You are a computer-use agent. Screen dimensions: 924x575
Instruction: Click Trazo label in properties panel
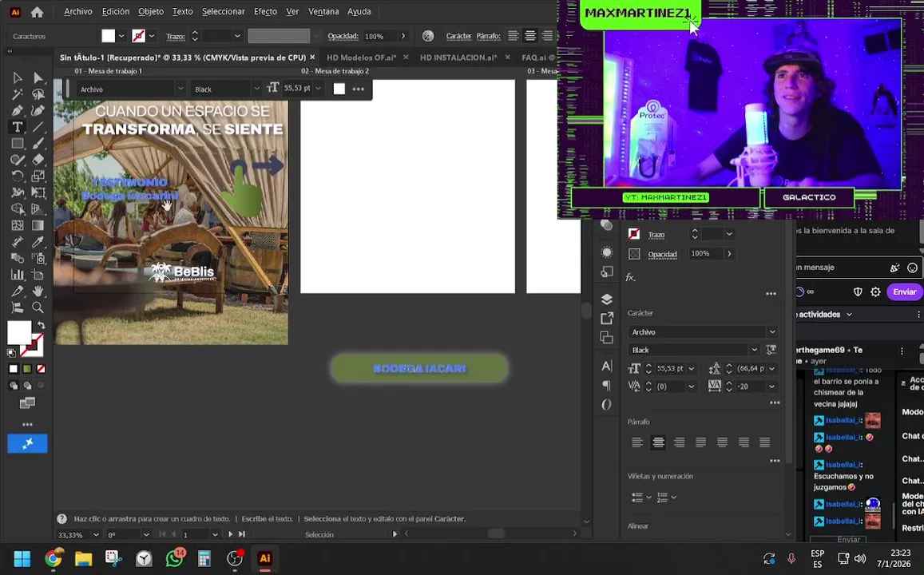tap(656, 235)
